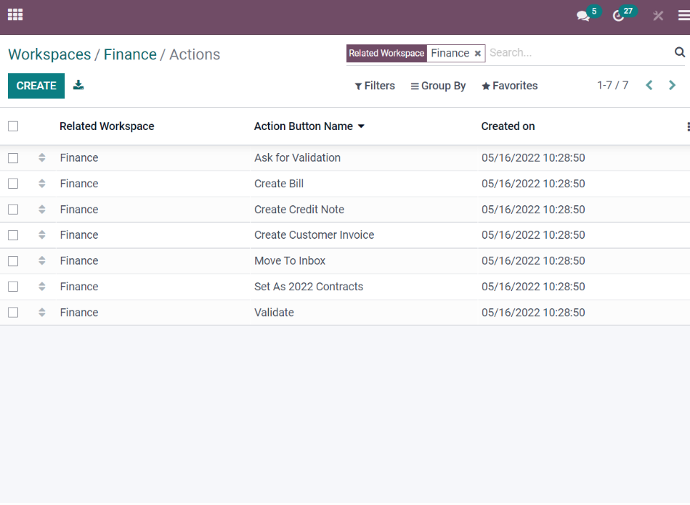Viewport: 690px width, 505px height.
Task: Click the search magnifier icon
Action: tap(679, 52)
